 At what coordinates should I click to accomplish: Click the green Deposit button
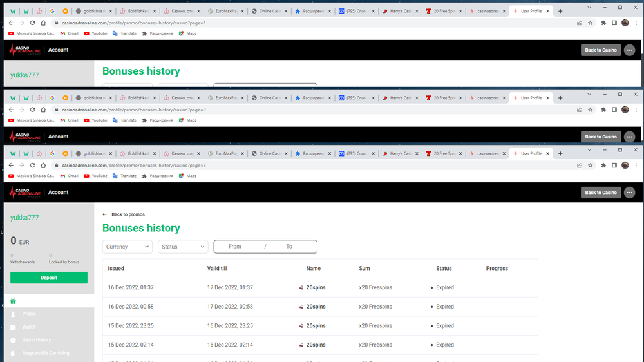click(x=49, y=278)
